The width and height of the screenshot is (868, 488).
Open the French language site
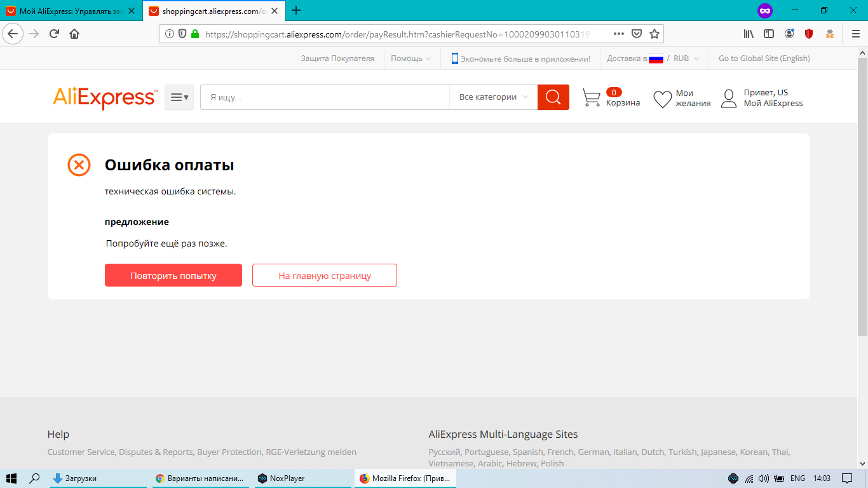click(560, 452)
